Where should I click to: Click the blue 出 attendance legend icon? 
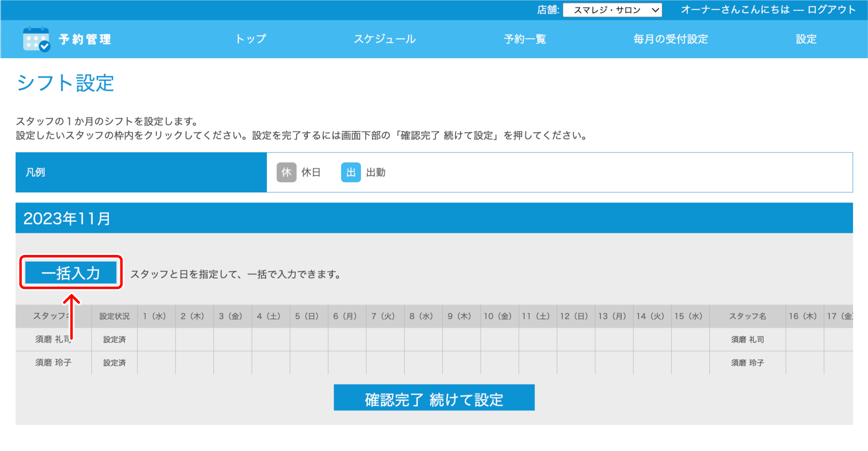[351, 172]
